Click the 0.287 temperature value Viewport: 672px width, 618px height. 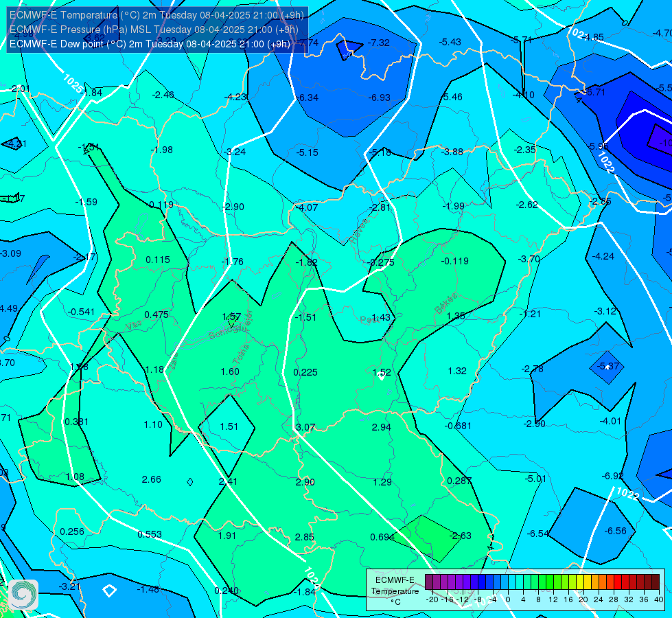(459, 481)
